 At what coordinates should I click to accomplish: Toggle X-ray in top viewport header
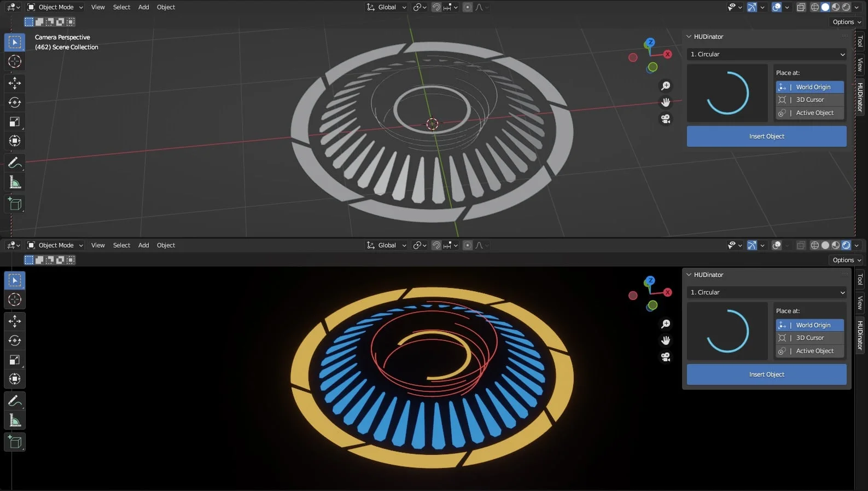point(801,7)
